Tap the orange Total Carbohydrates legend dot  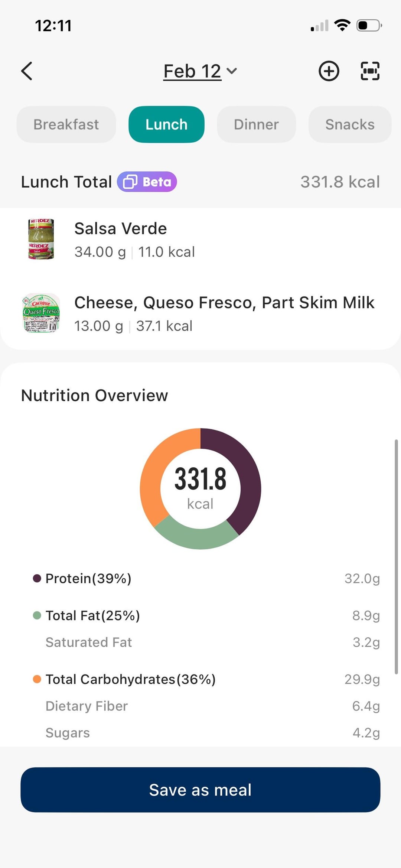pyautogui.click(x=37, y=679)
